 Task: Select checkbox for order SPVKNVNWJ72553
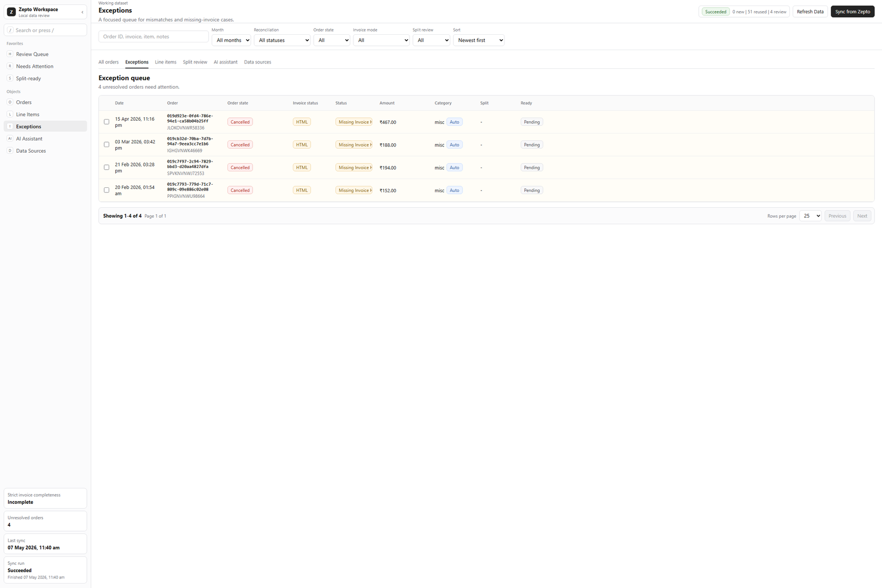(106, 167)
